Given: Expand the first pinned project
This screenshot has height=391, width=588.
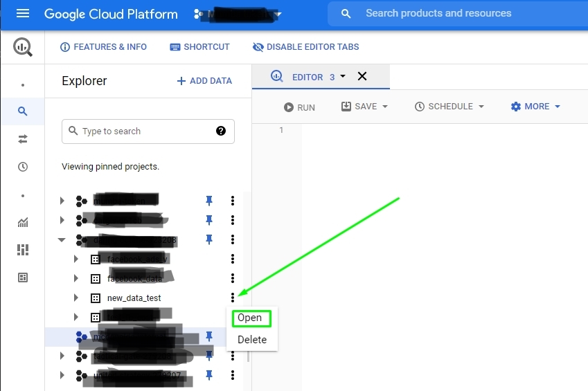Looking at the screenshot, I should pos(62,201).
